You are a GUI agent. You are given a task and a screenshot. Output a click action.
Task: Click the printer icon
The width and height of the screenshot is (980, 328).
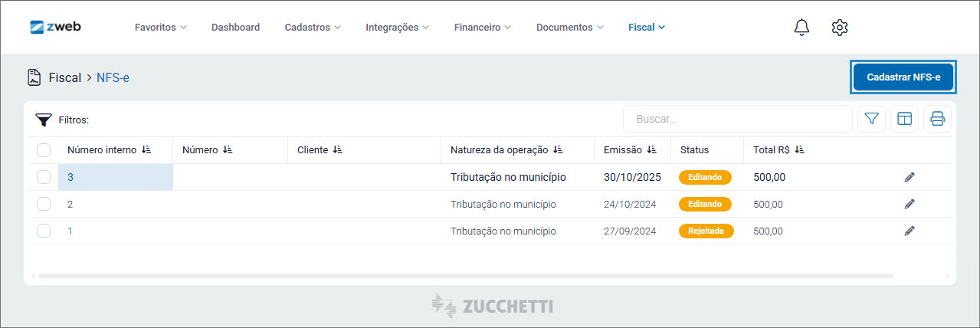pyautogui.click(x=937, y=119)
